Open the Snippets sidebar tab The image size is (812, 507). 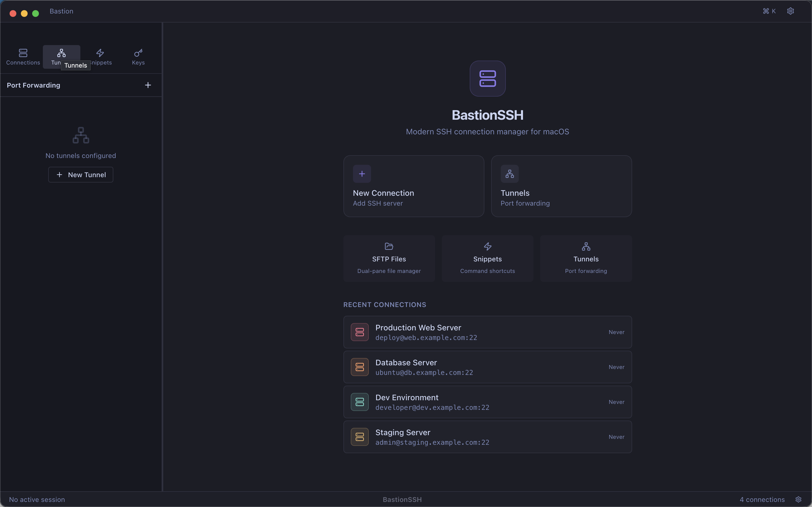coord(100,55)
